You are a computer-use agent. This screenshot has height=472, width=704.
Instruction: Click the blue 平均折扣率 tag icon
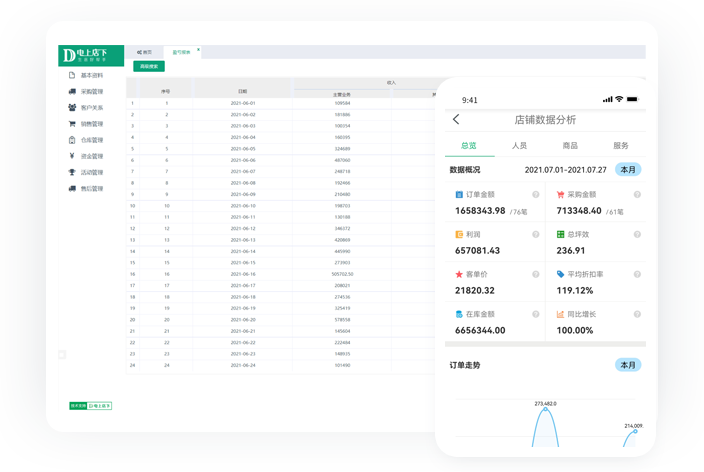[x=560, y=274]
